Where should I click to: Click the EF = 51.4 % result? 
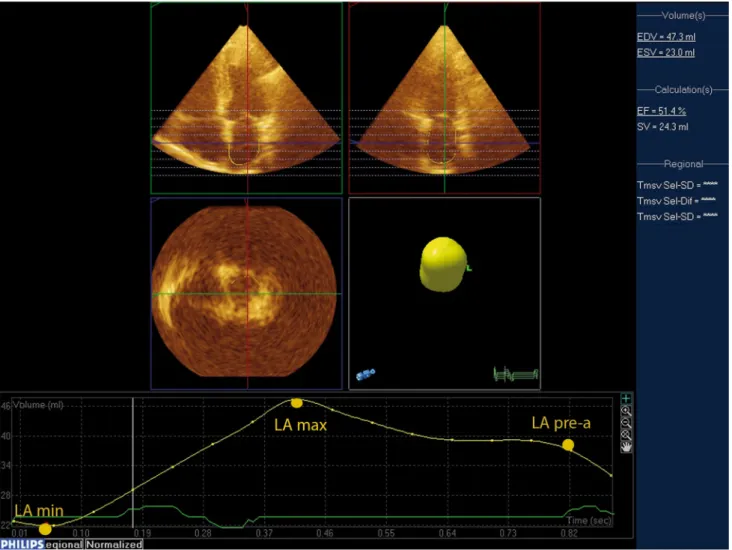pyautogui.click(x=662, y=111)
